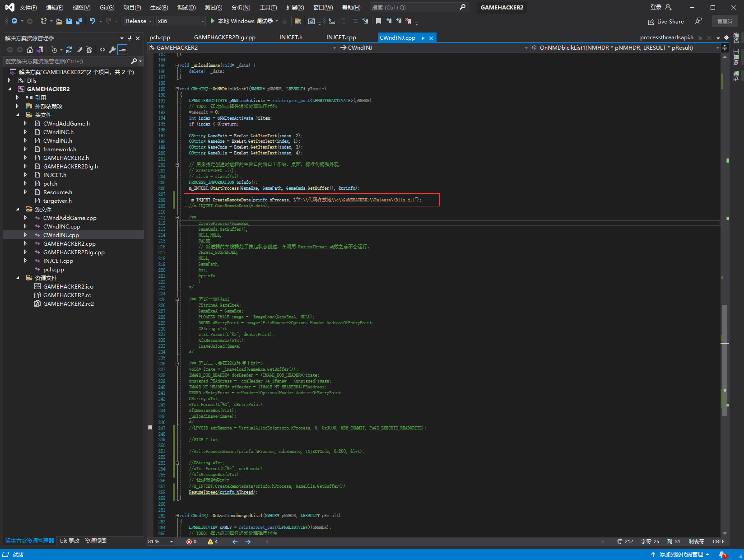744x560 pixels.
Task: Click the warning count indicator showing 4
Action: click(213, 541)
